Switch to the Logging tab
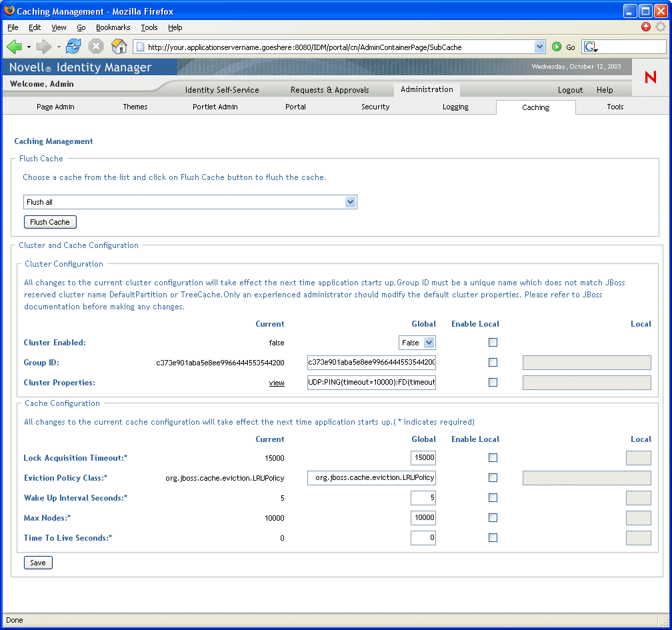Viewport: 672px width, 630px height. [x=455, y=107]
